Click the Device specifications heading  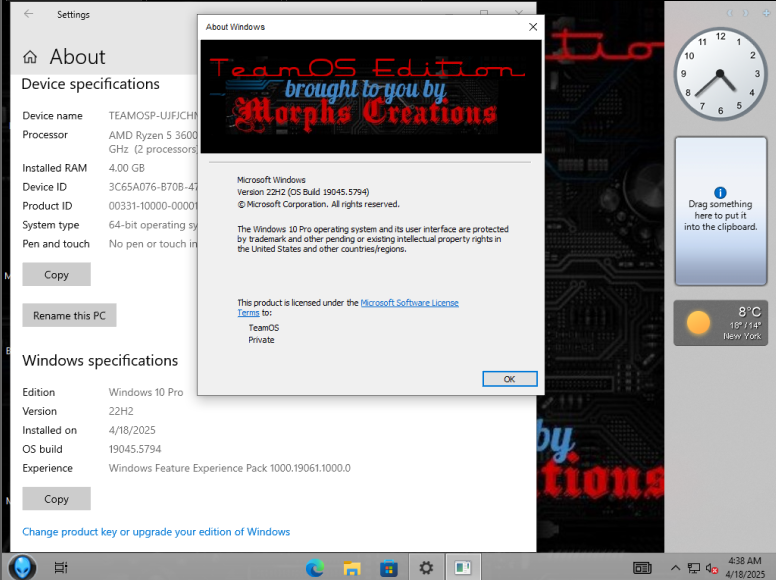pos(91,84)
